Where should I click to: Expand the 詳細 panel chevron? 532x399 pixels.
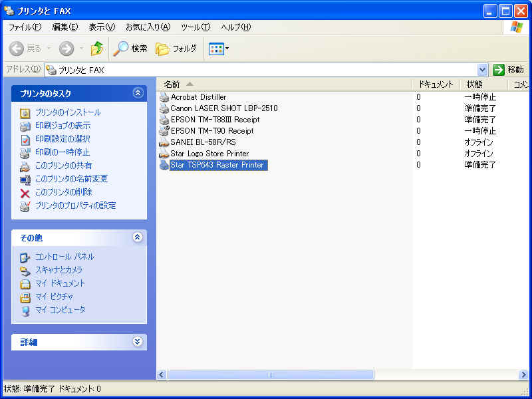point(138,341)
